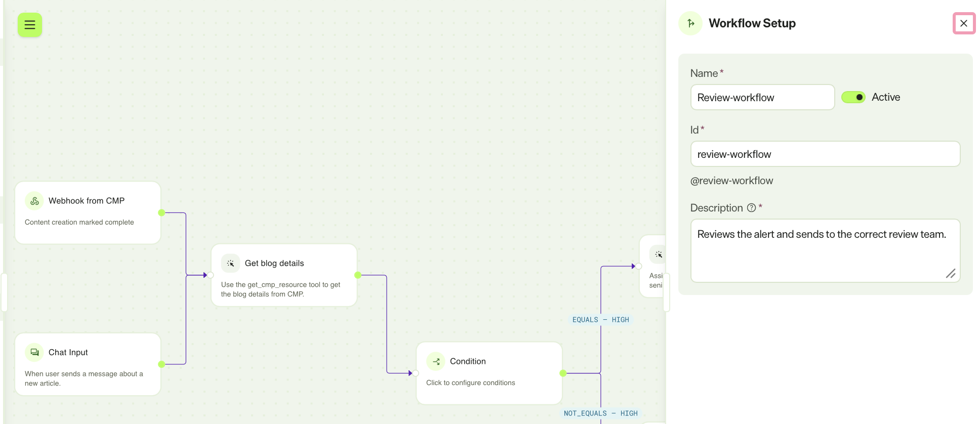980x424 pixels.
Task: Click the Workflow Setup panel title
Action: [752, 23]
